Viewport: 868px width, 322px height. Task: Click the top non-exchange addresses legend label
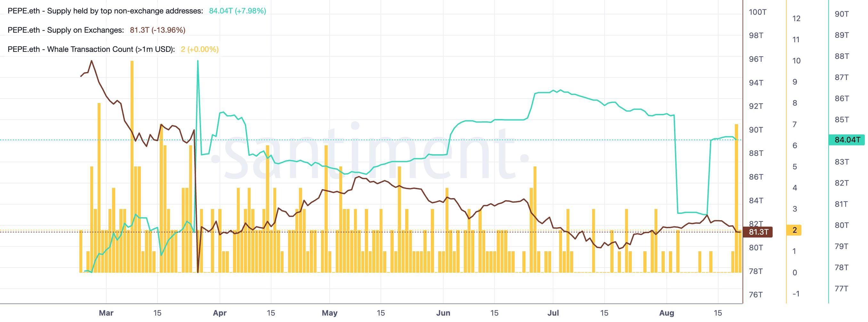[105, 11]
